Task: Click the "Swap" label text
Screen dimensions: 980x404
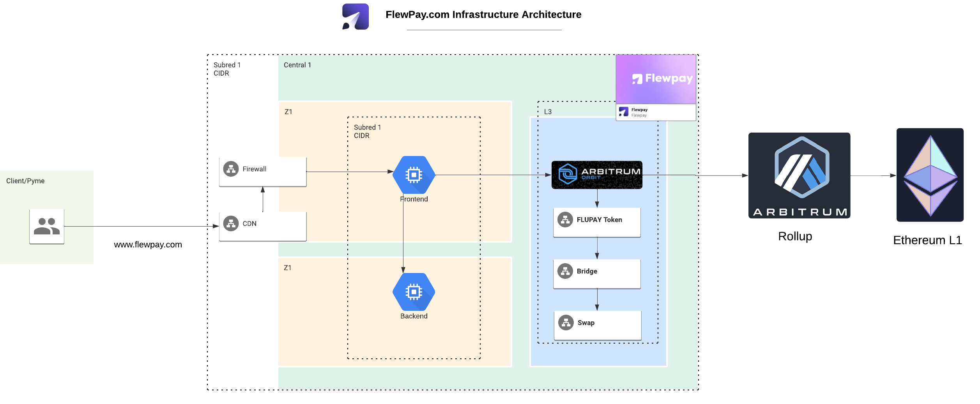Action: click(x=586, y=322)
